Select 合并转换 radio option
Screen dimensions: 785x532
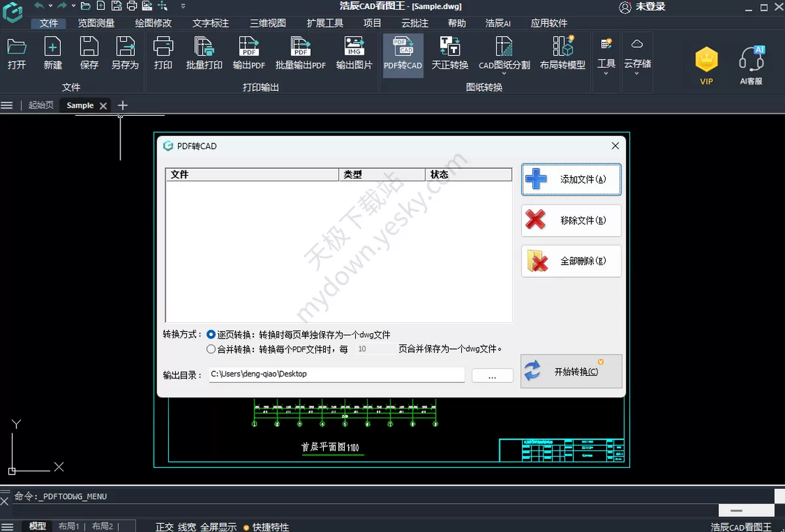pos(211,349)
